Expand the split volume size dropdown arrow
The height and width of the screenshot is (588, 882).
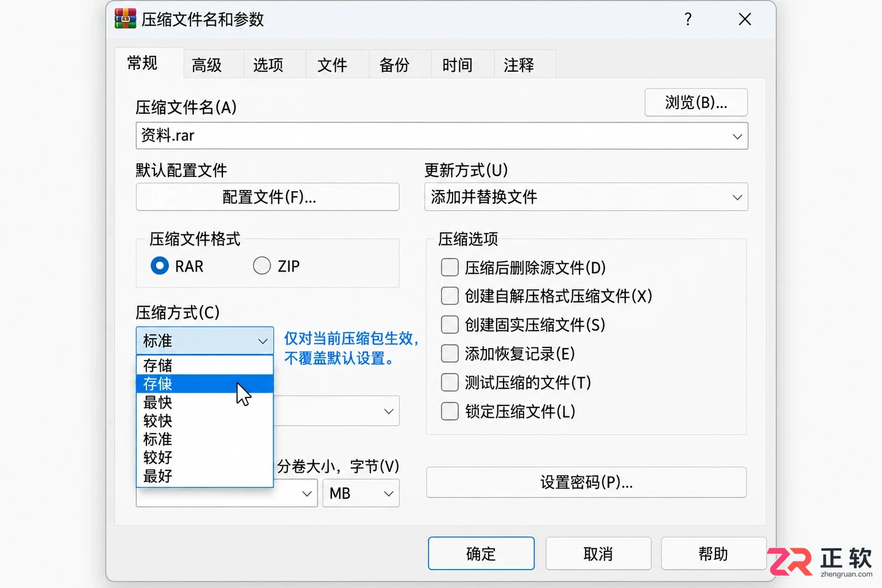tap(307, 494)
